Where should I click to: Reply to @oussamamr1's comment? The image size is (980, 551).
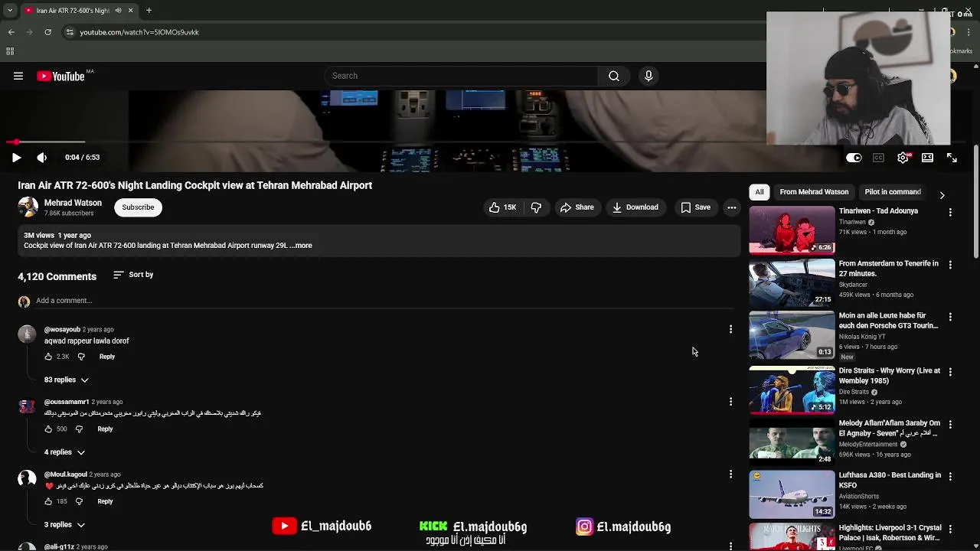(105, 429)
